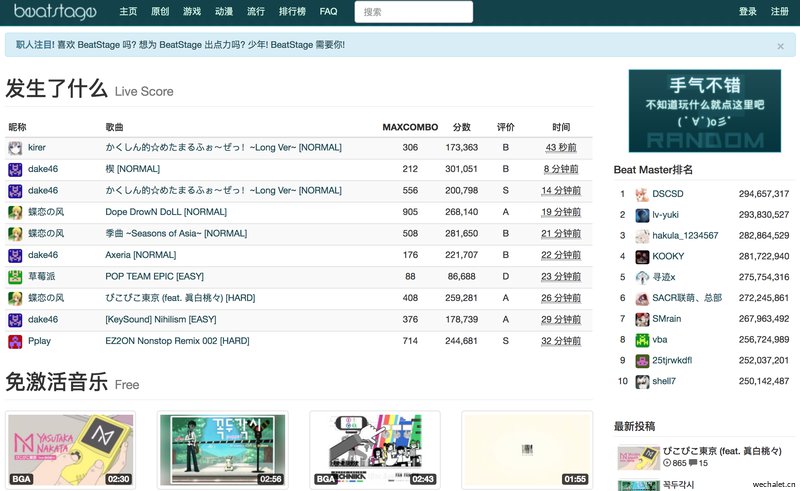Screen dimensions: 800x491
Task: Dismiss the BeatStage notice banner
Action: (x=780, y=46)
